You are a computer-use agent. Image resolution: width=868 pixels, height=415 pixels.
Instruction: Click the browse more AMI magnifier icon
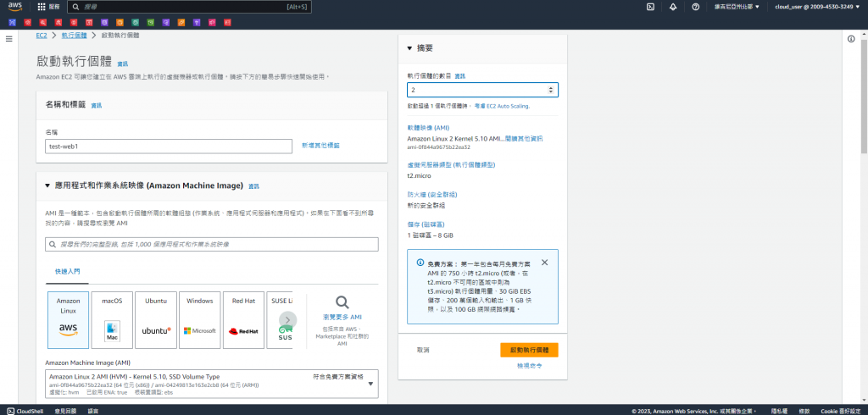coord(342,302)
